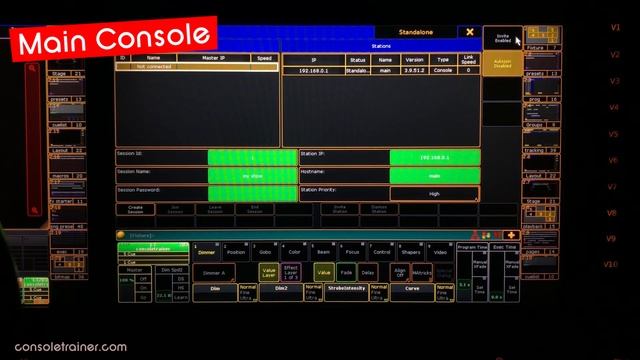
Task: Open the left-side Stage view thumbnail
Action: click(67, 67)
